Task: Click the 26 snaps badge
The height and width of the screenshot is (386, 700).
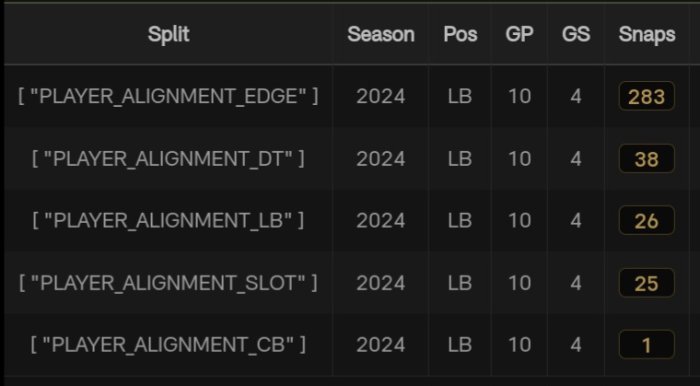Action: click(646, 220)
